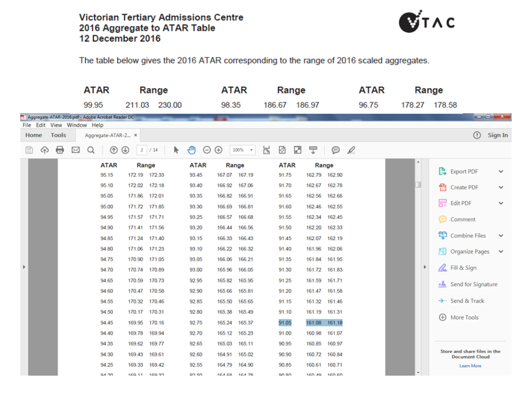The image size is (532, 399).
Task: Open the View menu
Action: (56, 125)
